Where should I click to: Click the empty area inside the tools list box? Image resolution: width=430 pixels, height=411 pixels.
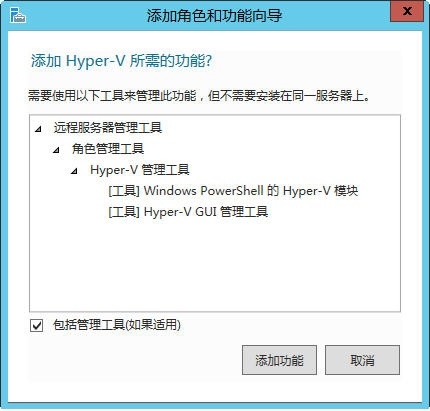pyautogui.click(x=215, y=263)
